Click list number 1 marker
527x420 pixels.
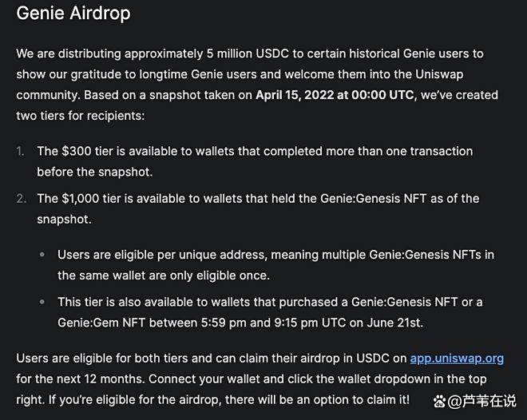click(22, 151)
